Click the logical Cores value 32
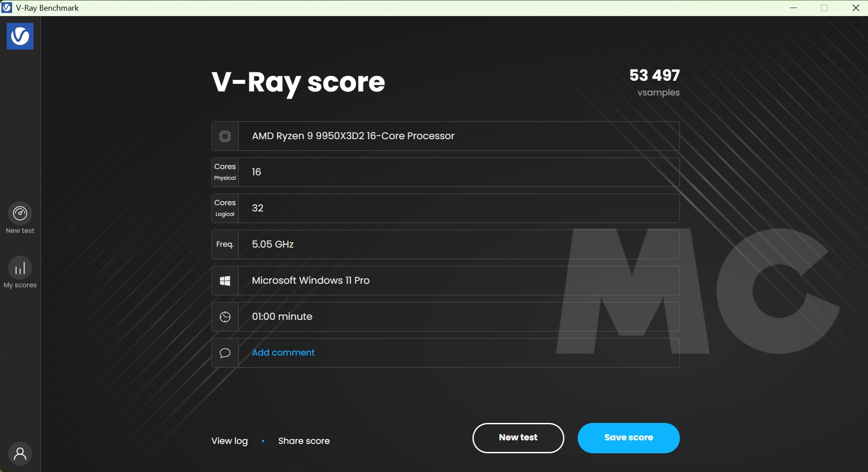Image resolution: width=868 pixels, height=472 pixels. click(x=257, y=208)
